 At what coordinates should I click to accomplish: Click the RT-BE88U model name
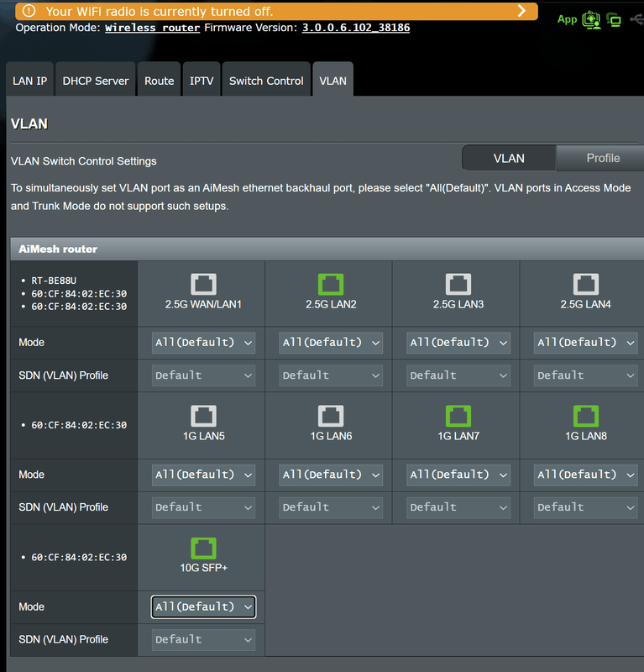(x=54, y=281)
